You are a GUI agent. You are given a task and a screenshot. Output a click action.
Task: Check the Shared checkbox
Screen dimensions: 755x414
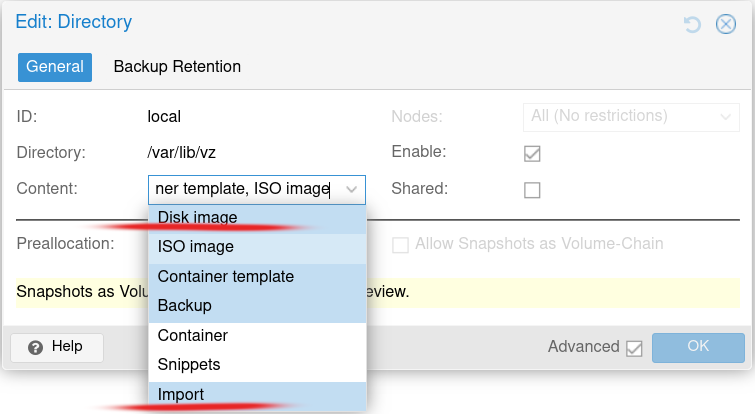tap(532, 190)
